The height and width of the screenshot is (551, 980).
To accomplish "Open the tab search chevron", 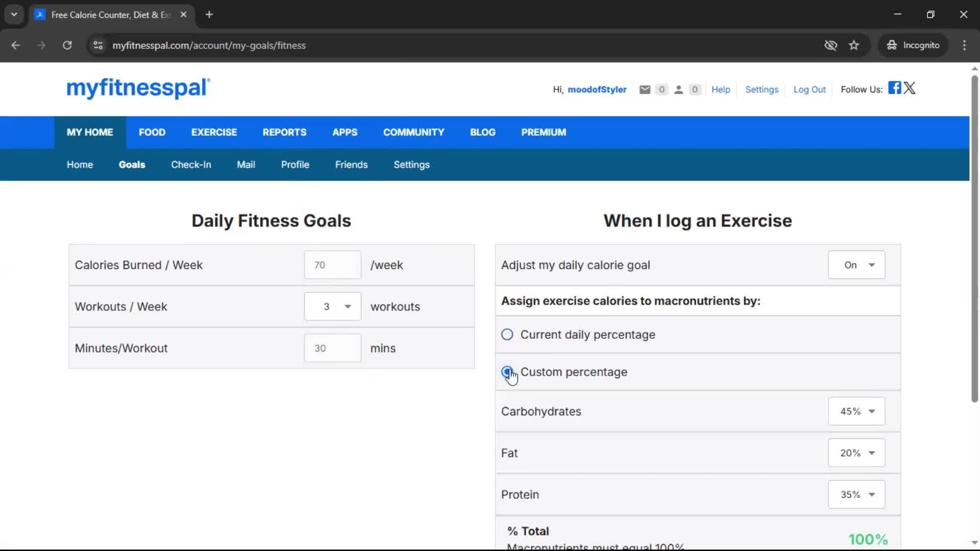I will pos(14,14).
